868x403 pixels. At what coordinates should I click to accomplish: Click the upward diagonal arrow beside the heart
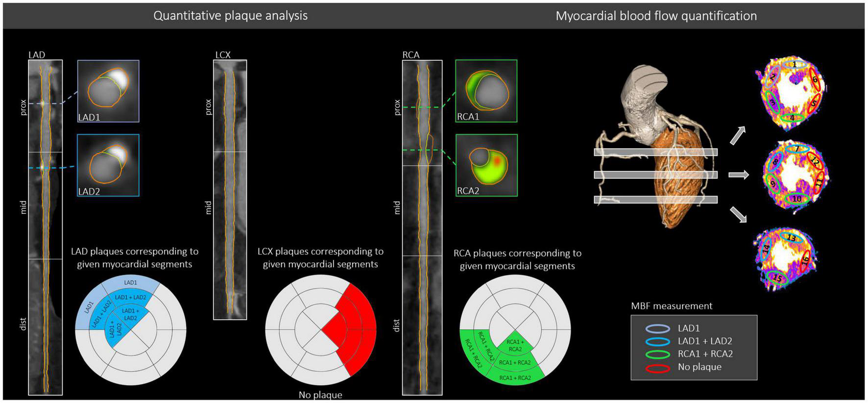[x=738, y=136]
